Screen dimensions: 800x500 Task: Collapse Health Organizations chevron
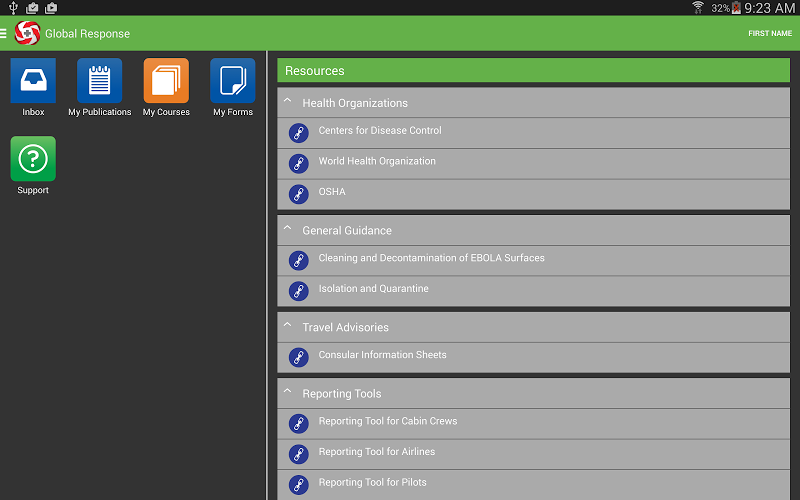[x=287, y=101]
